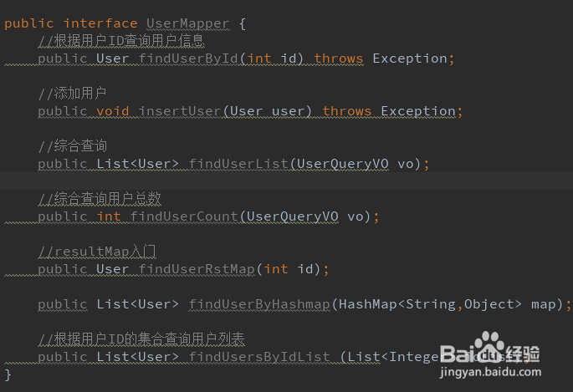Click Exception after insertUser throws
Screen dimensions: 573x392
click(418, 111)
